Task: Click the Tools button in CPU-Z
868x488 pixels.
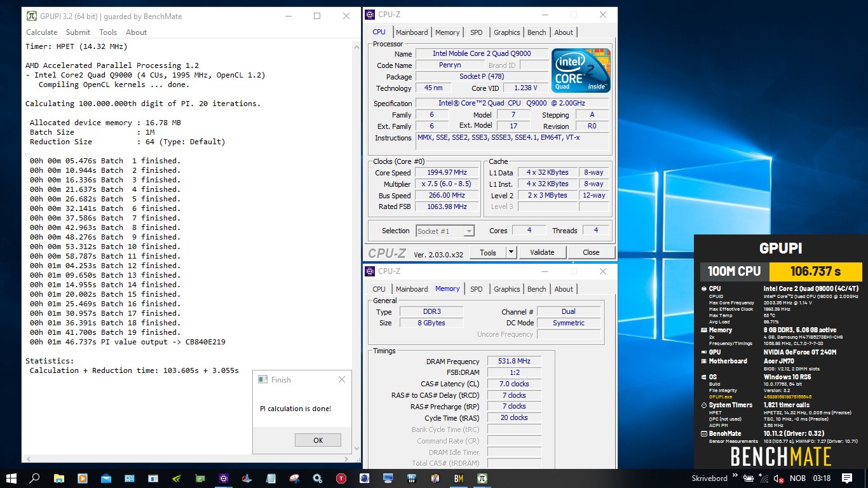Action: pyautogui.click(x=488, y=252)
